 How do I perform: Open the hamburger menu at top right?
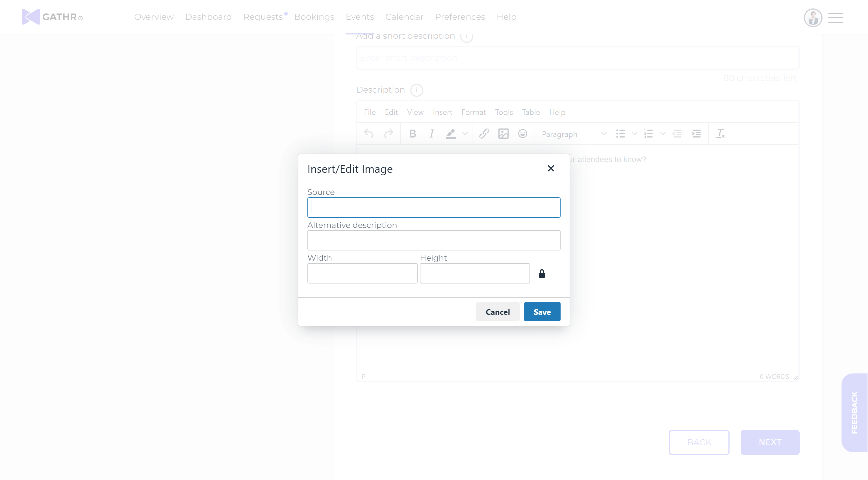836,18
